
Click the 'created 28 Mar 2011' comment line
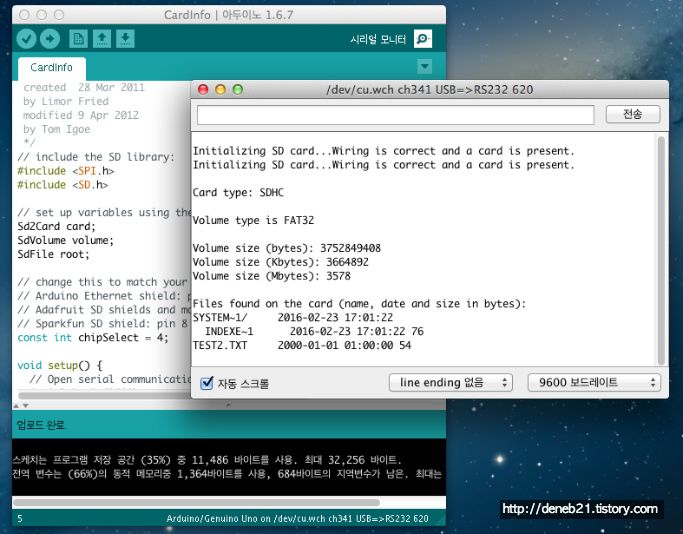click(84, 87)
